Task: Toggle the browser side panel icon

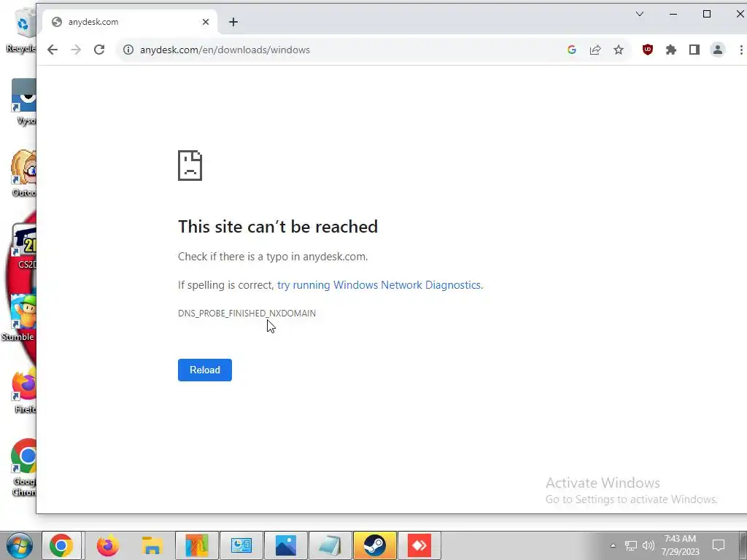Action: pyautogui.click(x=694, y=50)
